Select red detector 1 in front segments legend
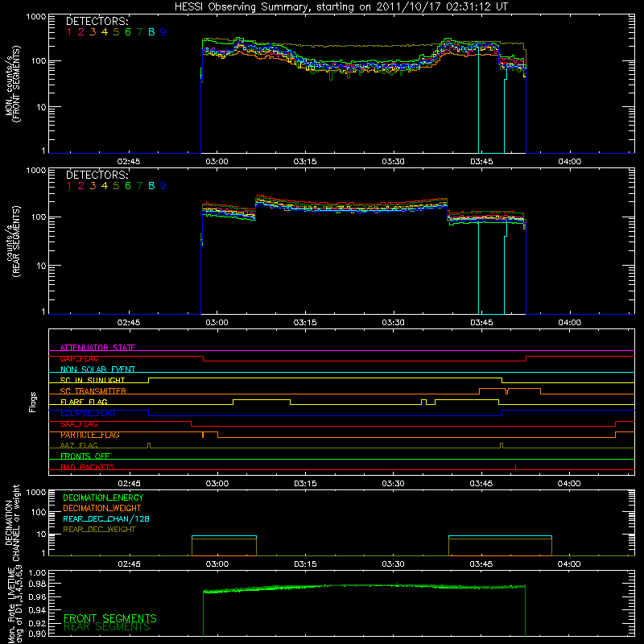The height and width of the screenshot is (644, 644). point(69,32)
